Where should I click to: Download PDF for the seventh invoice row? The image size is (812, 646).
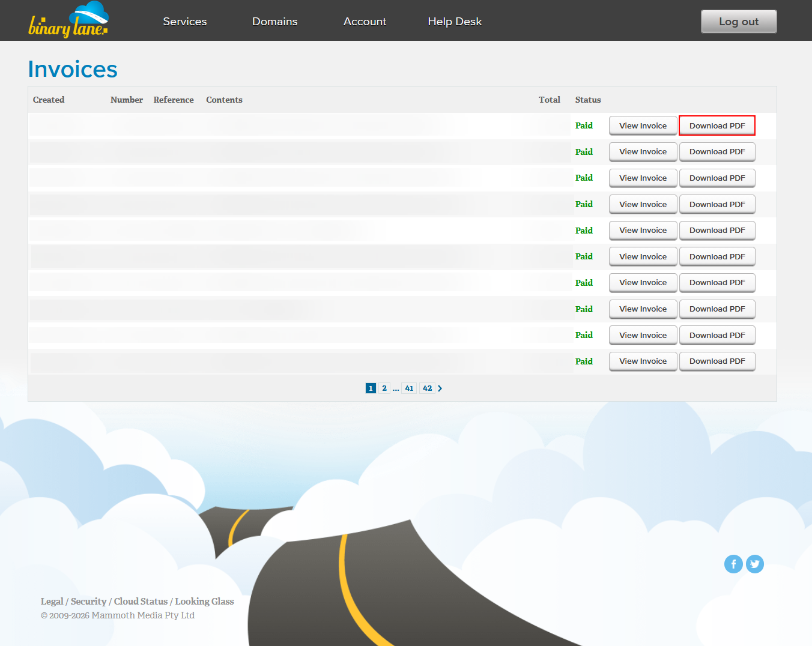[x=717, y=283]
